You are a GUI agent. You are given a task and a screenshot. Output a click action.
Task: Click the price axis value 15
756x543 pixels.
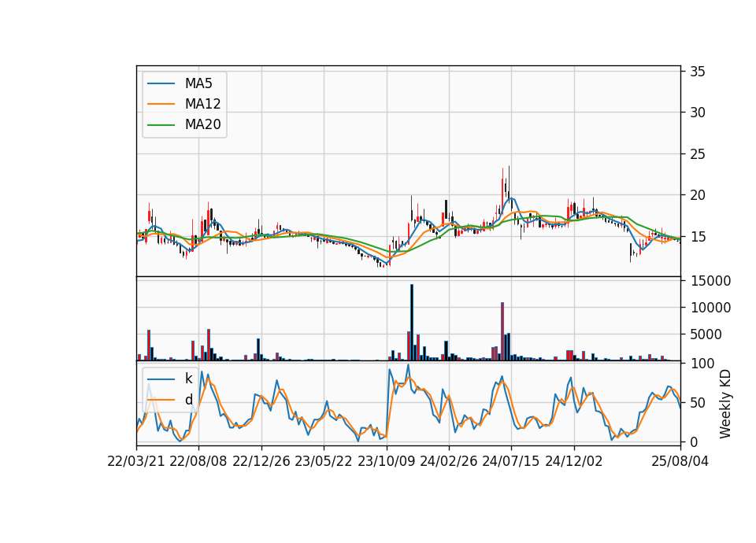click(698, 237)
